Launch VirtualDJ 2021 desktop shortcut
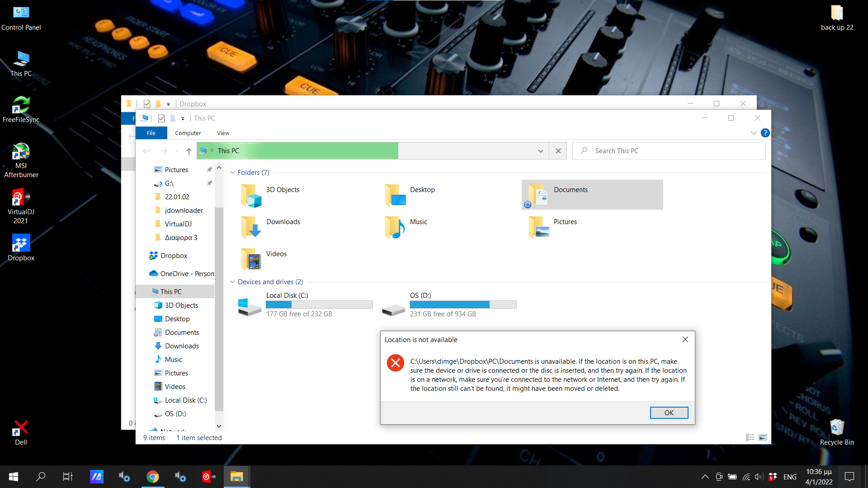This screenshot has height=488, width=868. coord(21,206)
